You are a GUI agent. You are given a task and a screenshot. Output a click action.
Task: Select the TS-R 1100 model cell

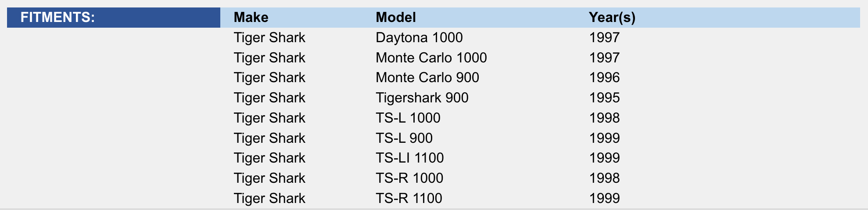pos(409,198)
